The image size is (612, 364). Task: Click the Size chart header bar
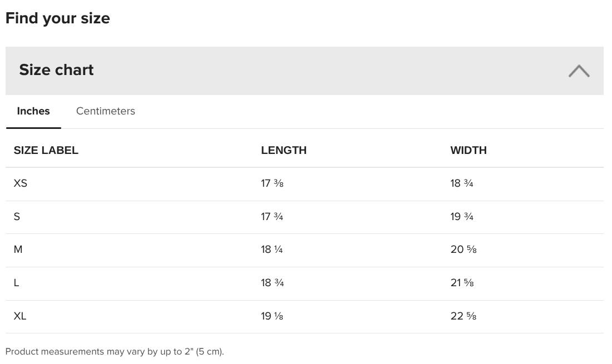pos(304,71)
